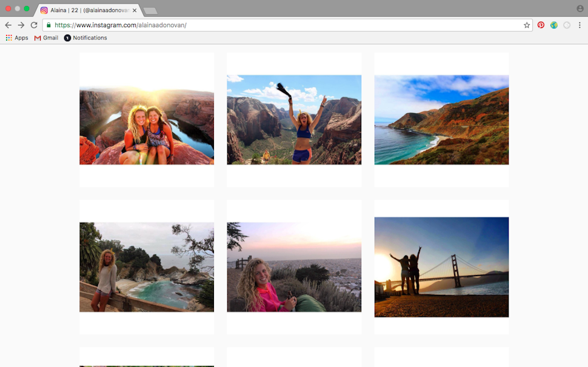The height and width of the screenshot is (367, 588).
Task: Open the Chrome three-dot menu
Action: coord(580,25)
